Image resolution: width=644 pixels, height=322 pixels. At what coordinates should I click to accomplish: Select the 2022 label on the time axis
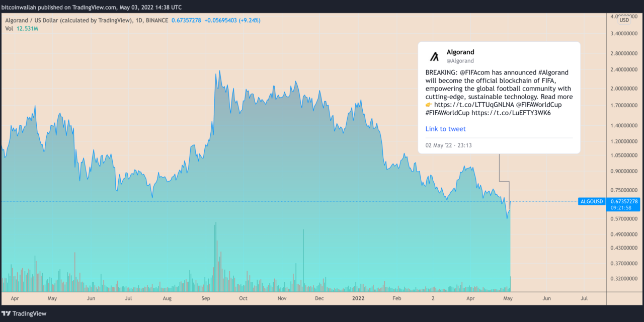pos(358,298)
